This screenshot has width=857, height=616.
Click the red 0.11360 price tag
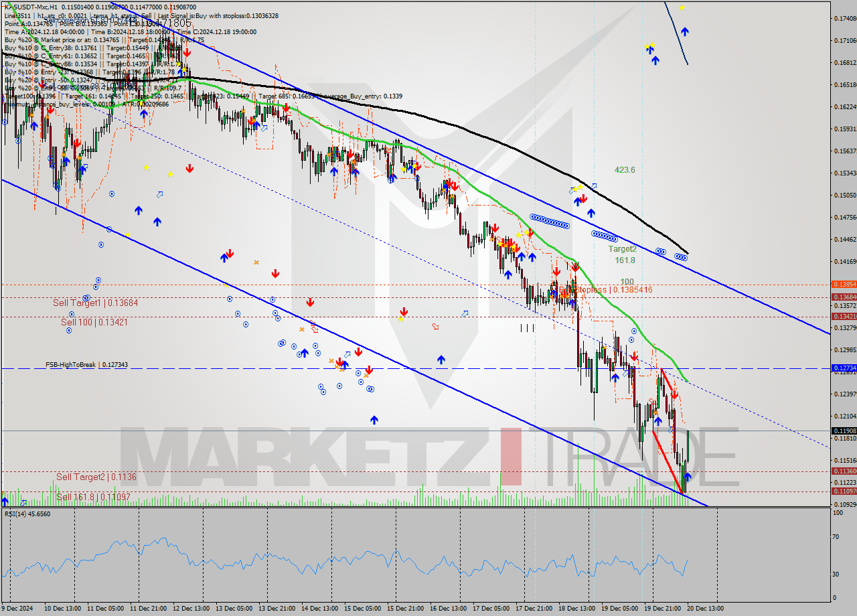coord(843,471)
